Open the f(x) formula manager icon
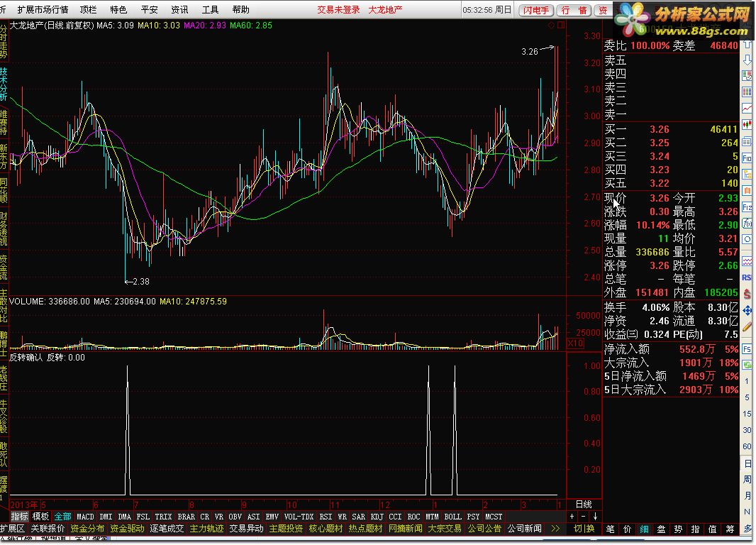Screen dimensions: 756x545 747,224
